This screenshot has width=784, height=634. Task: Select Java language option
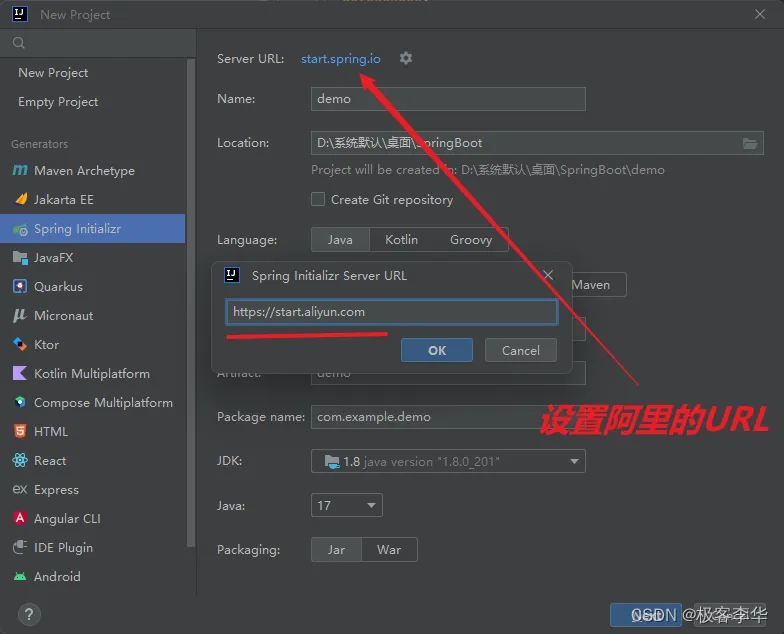(x=340, y=240)
